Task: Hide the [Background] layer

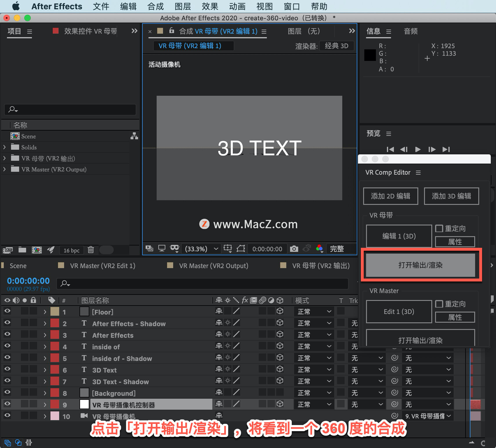Action: point(8,392)
